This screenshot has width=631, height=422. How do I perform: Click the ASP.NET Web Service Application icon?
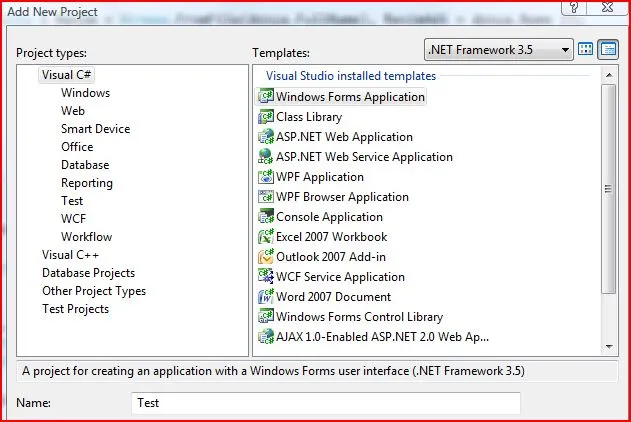[x=266, y=156]
